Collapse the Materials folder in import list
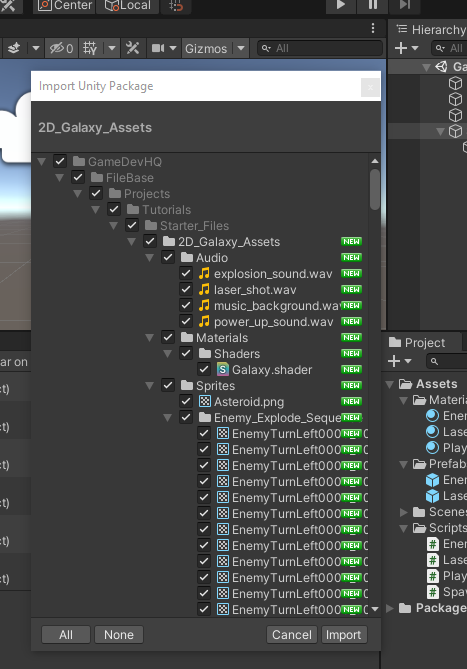 click(x=150, y=338)
